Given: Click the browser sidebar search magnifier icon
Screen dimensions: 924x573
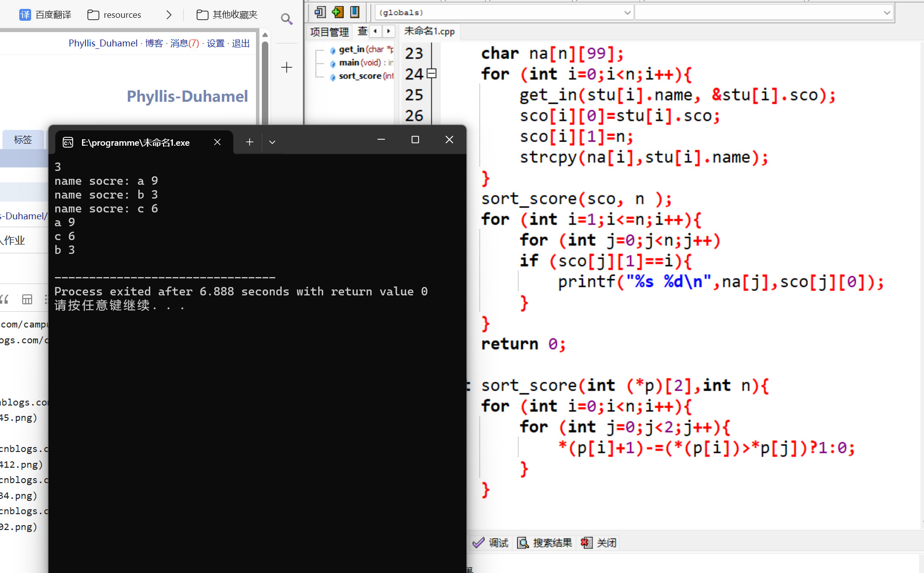Looking at the screenshot, I should point(287,19).
